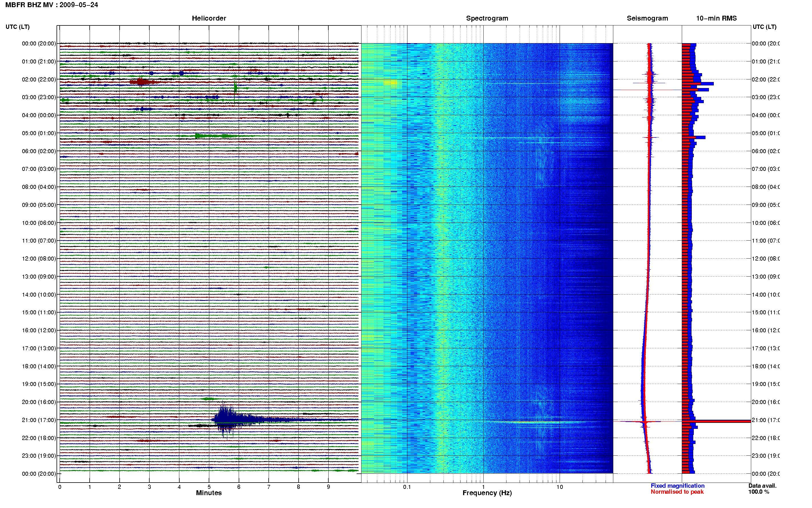Click the right-side '07:00 (03:' time label
Screen dimensions: 812x508
coord(766,169)
